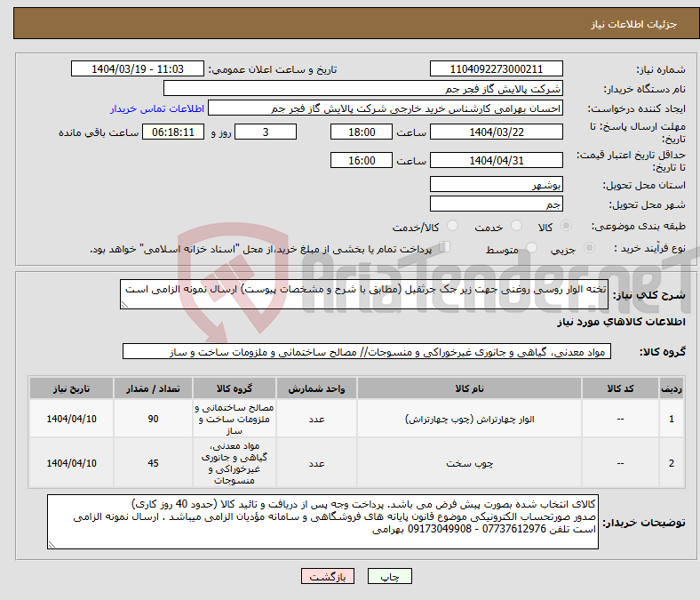This screenshot has width=700, height=600.
Task: Select the کالا/خدمت radio button
Action: tap(452, 226)
